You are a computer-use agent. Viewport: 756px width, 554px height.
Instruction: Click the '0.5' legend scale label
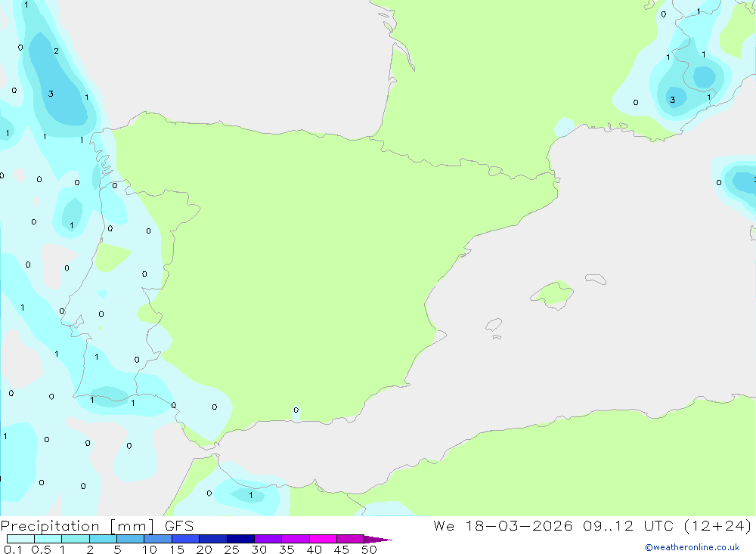pos(41,549)
